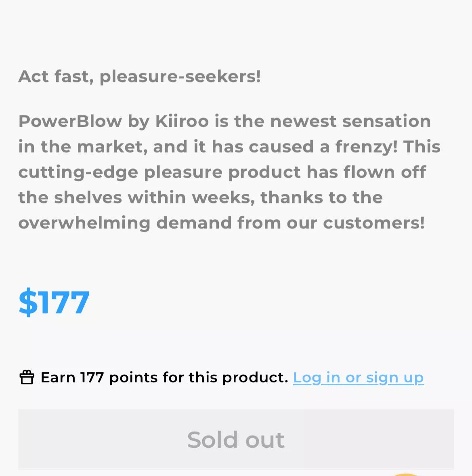Click the word "market," in the description
The width and height of the screenshot is (472, 476).
tap(112, 147)
